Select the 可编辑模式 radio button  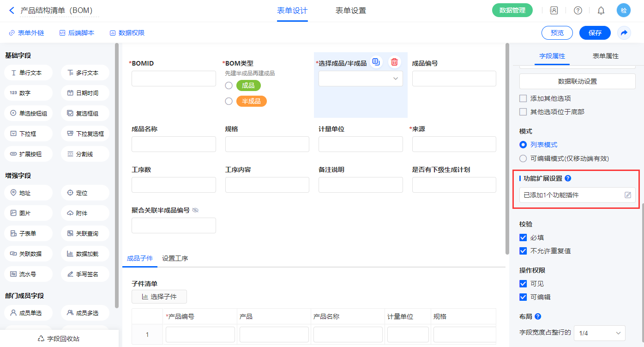(523, 158)
